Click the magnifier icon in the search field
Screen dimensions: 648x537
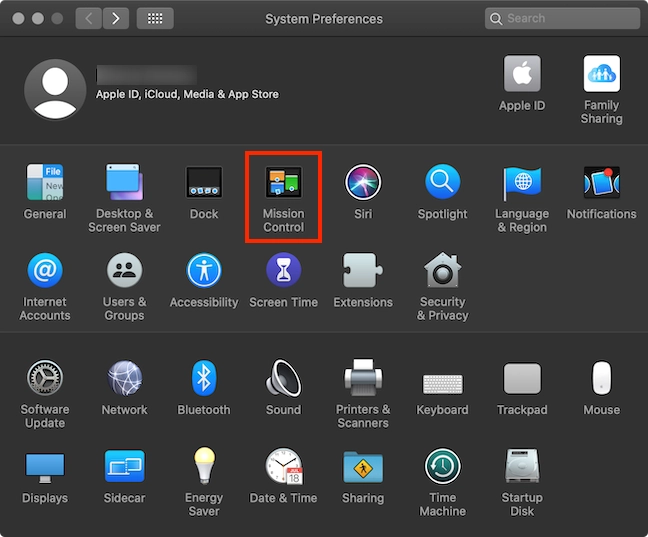pos(496,19)
